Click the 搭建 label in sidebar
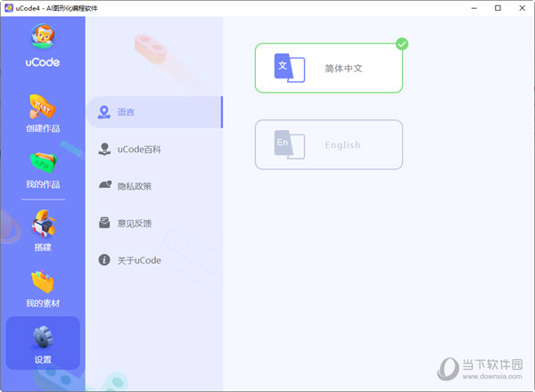Screen dimensions: 535x392 43,247
